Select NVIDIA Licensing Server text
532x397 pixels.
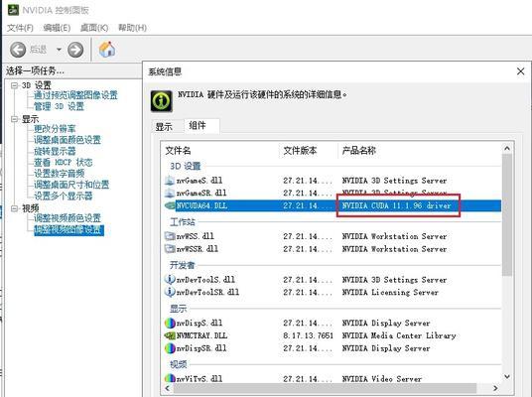[x=390, y=292]
